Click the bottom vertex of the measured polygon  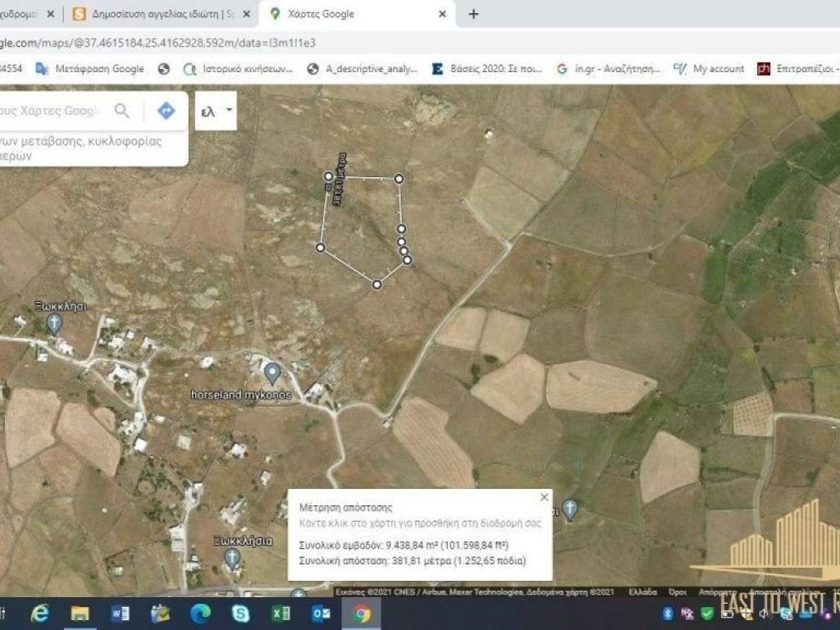pos(377,285)
